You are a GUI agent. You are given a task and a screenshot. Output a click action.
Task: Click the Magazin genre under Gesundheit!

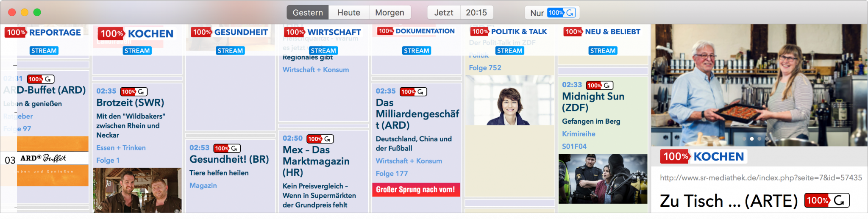tap(203, 185)
